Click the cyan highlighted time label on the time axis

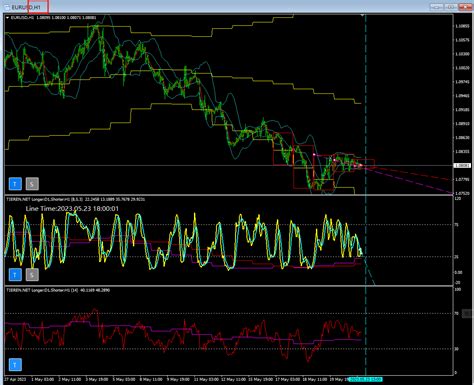tap(365, 379)
